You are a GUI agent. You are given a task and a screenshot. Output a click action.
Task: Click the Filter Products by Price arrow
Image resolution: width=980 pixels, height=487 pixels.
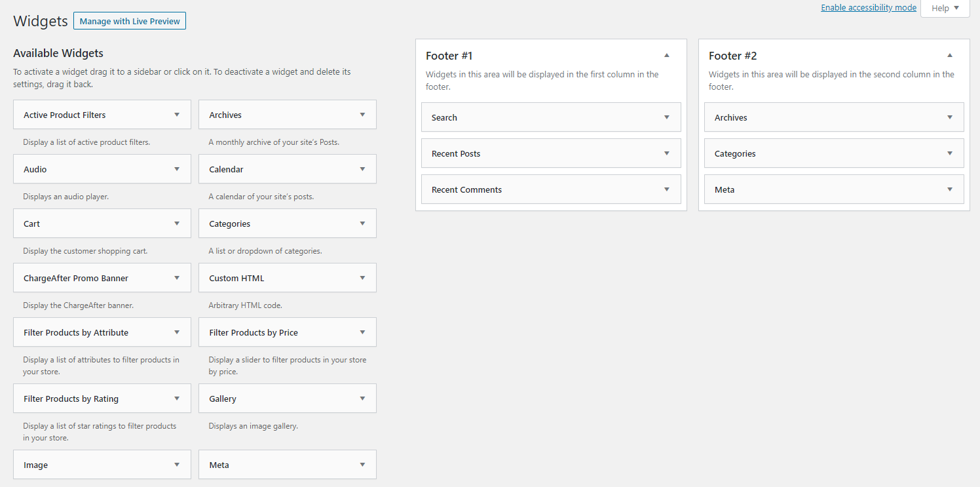[x=362, y=332]
